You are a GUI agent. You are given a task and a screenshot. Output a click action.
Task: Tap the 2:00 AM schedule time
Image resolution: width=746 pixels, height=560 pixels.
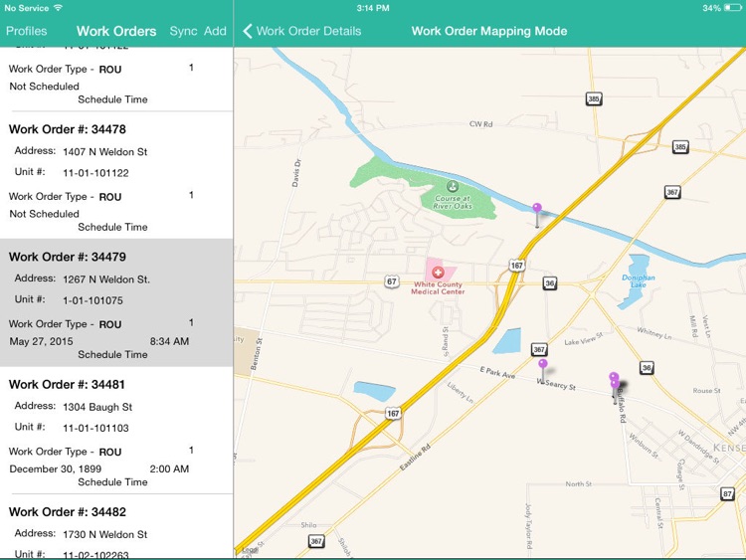click(169, 468)
